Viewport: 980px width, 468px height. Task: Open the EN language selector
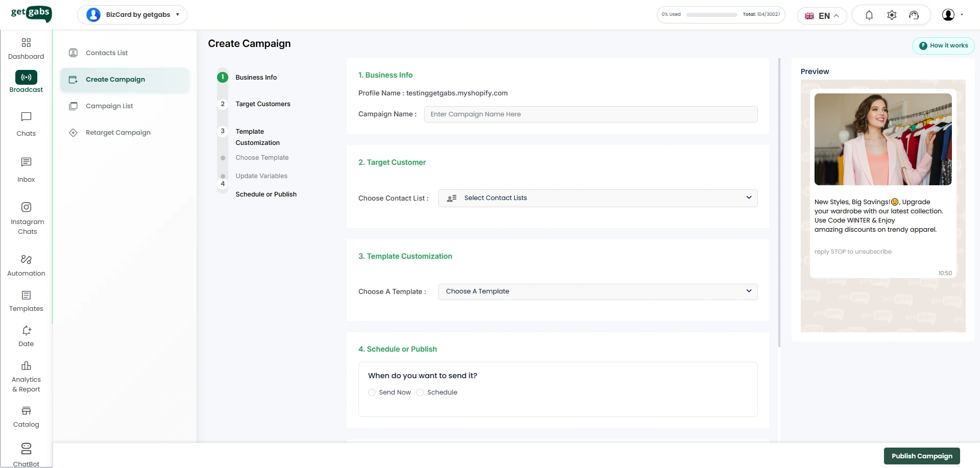(x=821, y=16)
